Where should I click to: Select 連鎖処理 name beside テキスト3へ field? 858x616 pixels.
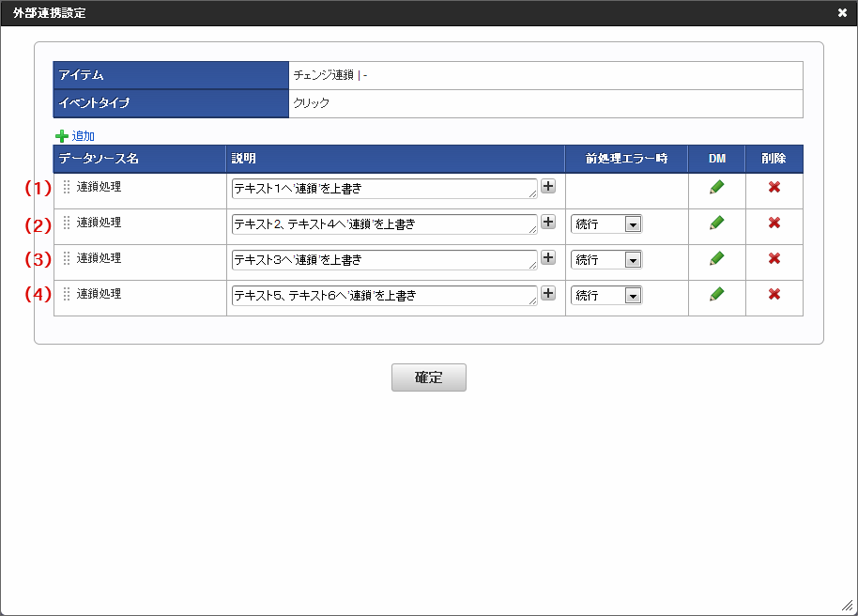click(100, 258)
